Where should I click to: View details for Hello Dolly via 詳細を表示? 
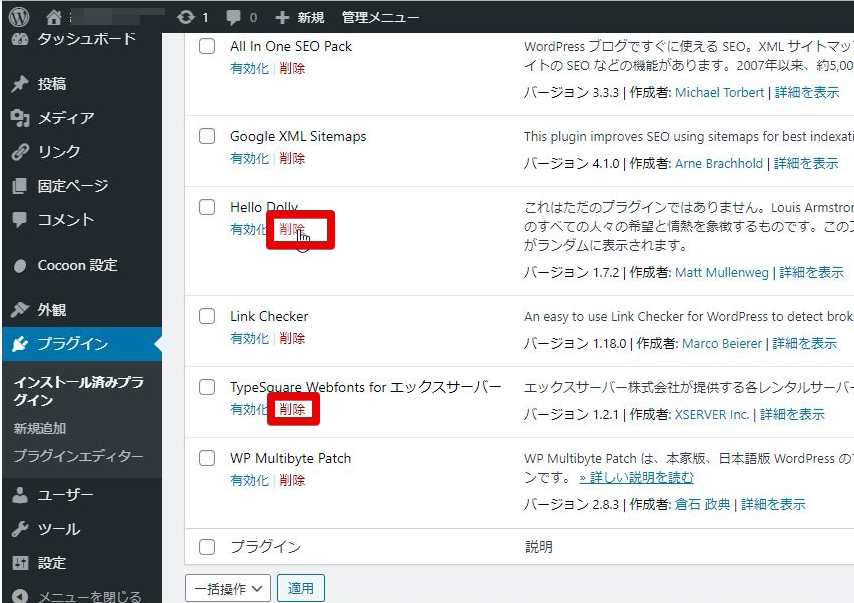tap(812, 272)
